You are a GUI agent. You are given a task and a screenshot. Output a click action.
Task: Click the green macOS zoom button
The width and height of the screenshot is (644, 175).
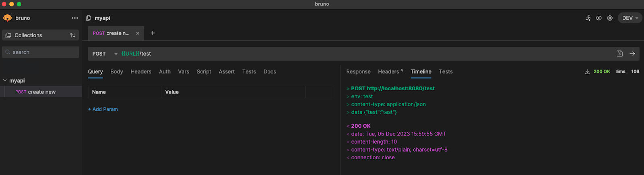[19, 4]
